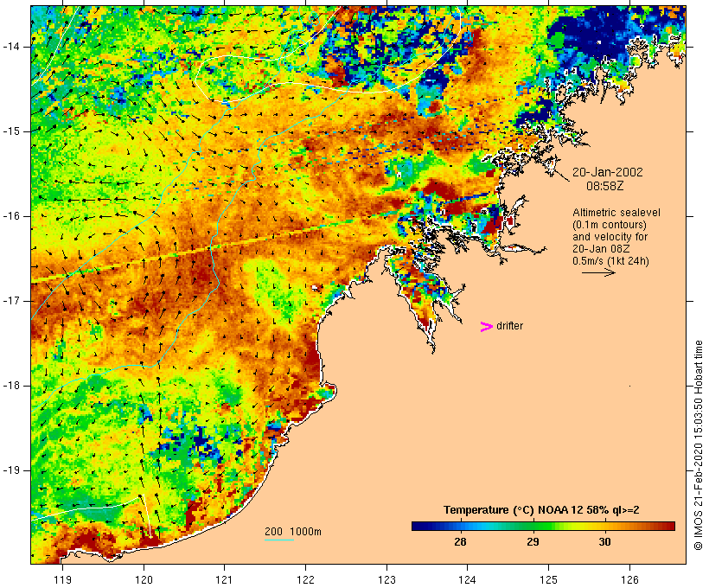Click the longitude label '119'

tap(62, 579)
